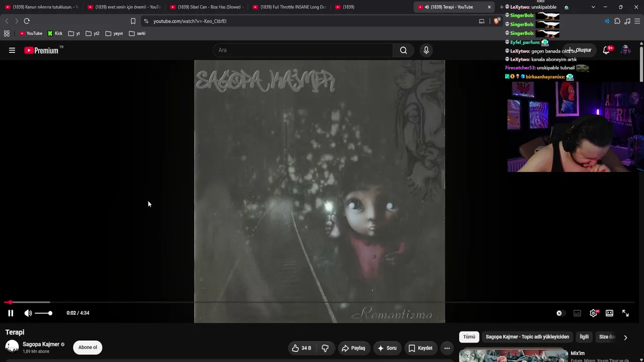The height and width of the screenshot is (362, 644).
Task: Open a new browser tab
Action: [x=502, y=7]
